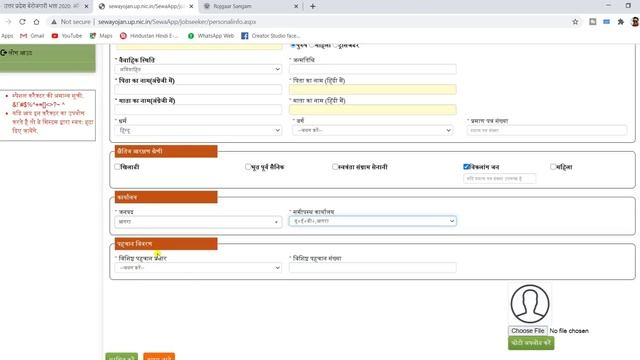The height and width of the screenshot is (360, 640).
Task: Open the वर्ग category dropdown
Action: pos(373,130)
